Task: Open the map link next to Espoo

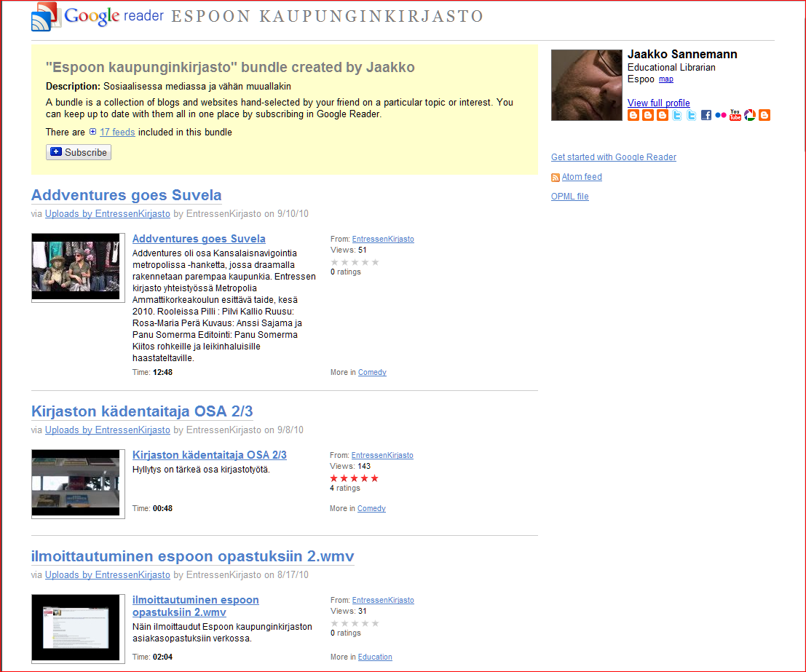Action: click(666, 79)
